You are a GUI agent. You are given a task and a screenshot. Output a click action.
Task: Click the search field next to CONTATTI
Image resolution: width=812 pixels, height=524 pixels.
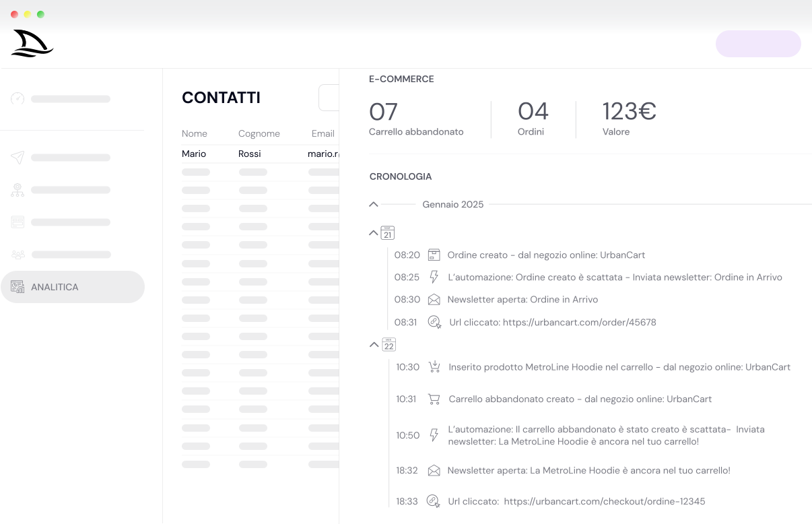click(x=329, y=98)
